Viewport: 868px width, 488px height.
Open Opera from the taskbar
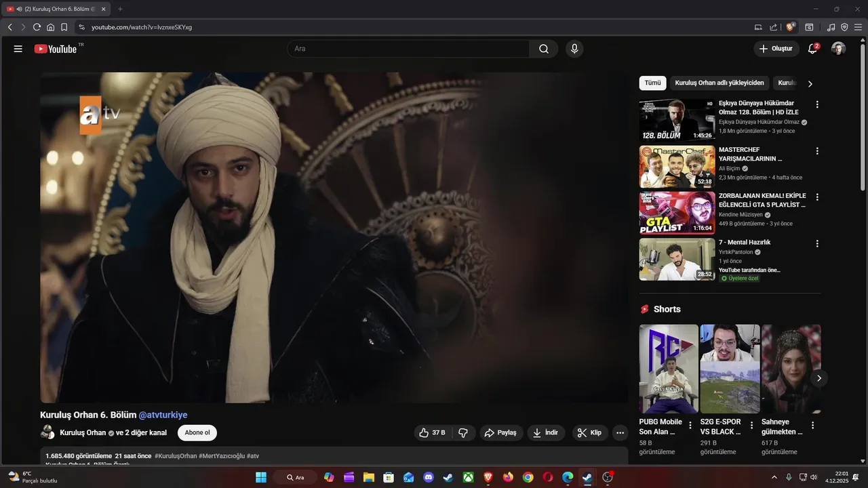point(547,477)
